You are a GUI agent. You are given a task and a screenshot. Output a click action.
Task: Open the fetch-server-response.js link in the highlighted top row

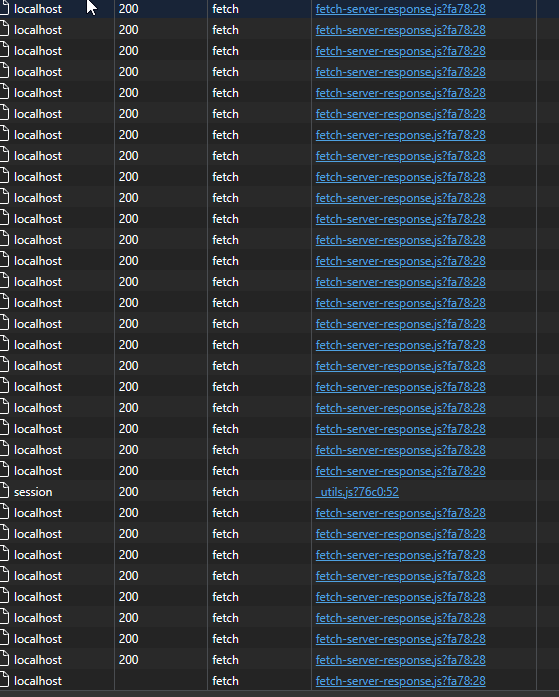[x=400, y=8]
